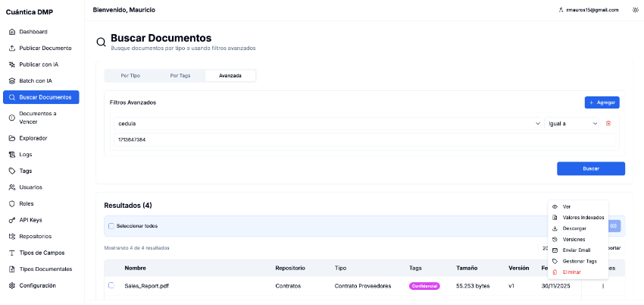Choose Descargar from context menu
This screenshot has height=305, width=644.
574,228
